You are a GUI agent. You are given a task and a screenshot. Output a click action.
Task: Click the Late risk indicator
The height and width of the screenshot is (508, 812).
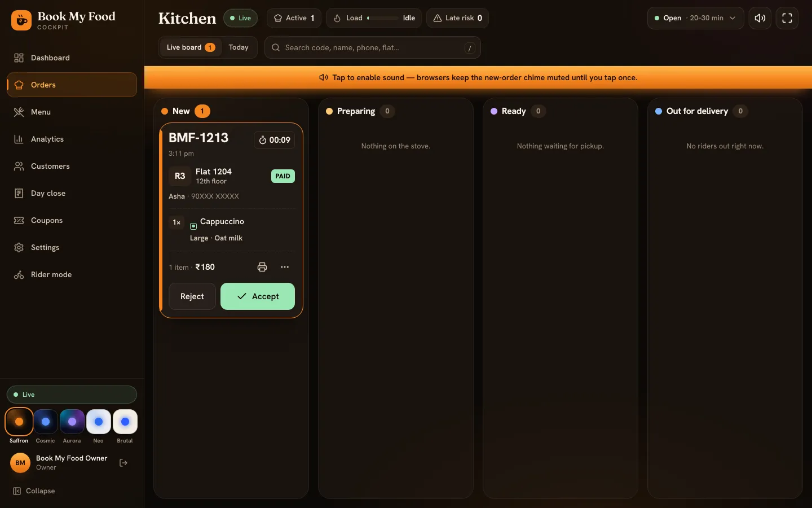click(457, 18)
